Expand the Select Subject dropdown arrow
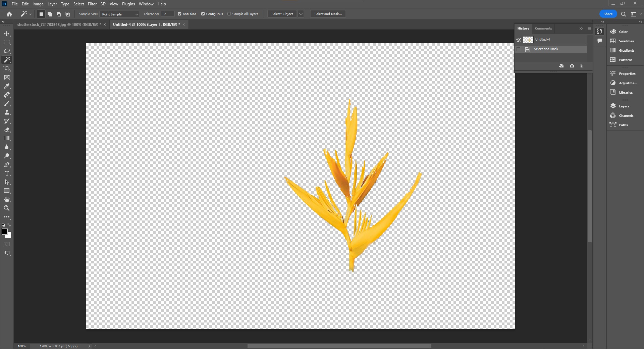Screen dimensions: 644x349 pyautogui.click(x=301, y=14)
